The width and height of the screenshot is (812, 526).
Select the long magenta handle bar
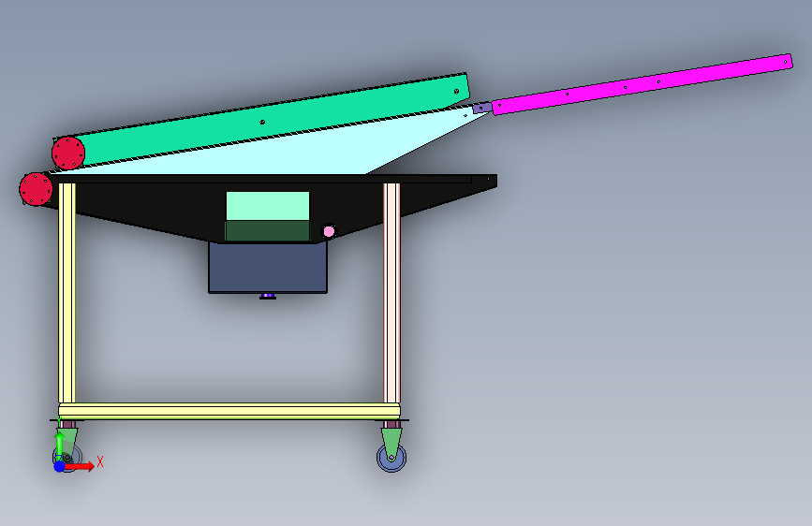click(x=642, y=84)
